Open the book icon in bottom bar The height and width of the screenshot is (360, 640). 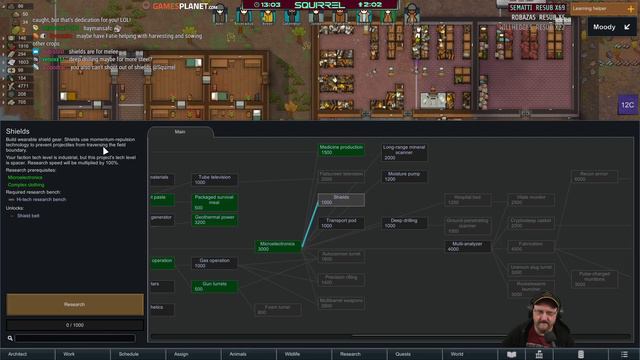(511, 354)
